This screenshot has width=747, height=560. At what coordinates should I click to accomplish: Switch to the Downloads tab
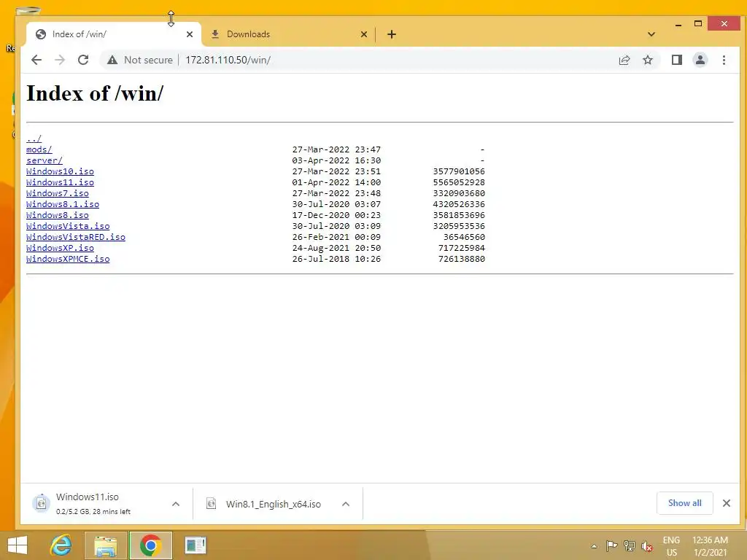(x=288, y=34)
